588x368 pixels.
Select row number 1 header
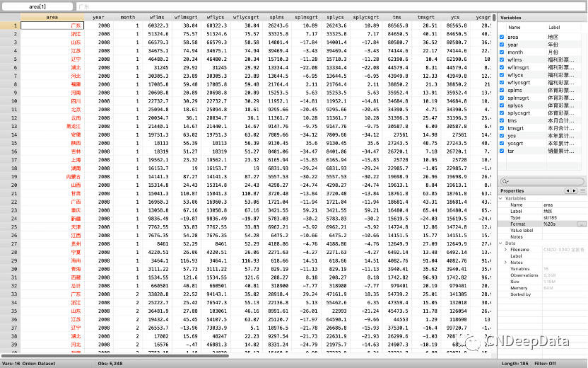click(x=10, y=25)
